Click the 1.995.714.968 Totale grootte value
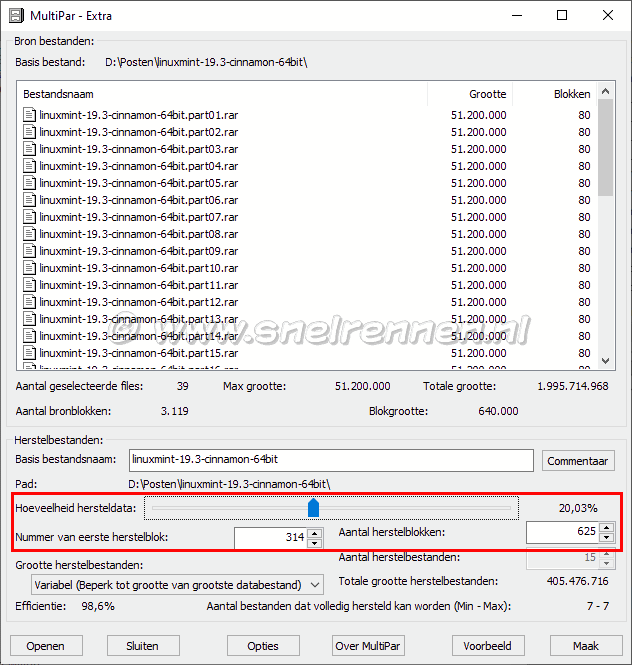The image size is (632, 665). coord(573,386)
